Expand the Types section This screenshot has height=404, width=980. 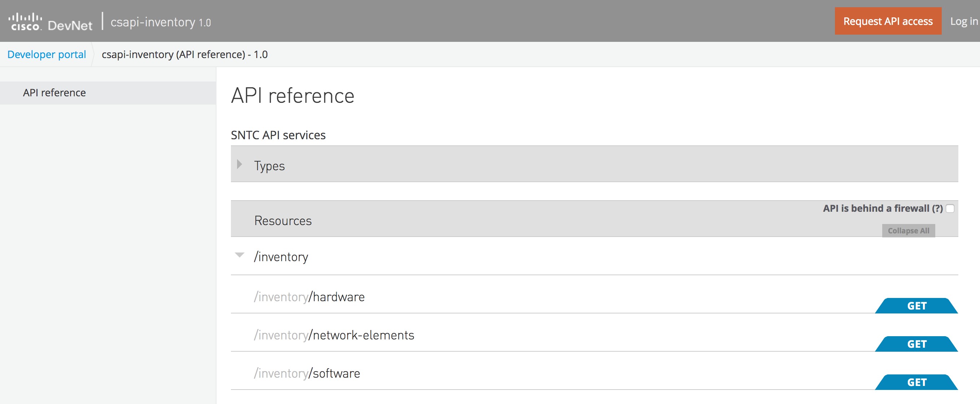pos(269,165)
